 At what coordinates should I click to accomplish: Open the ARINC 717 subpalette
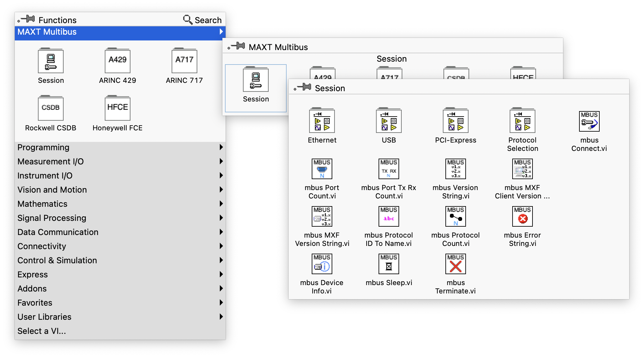click(x=184, y=61)
